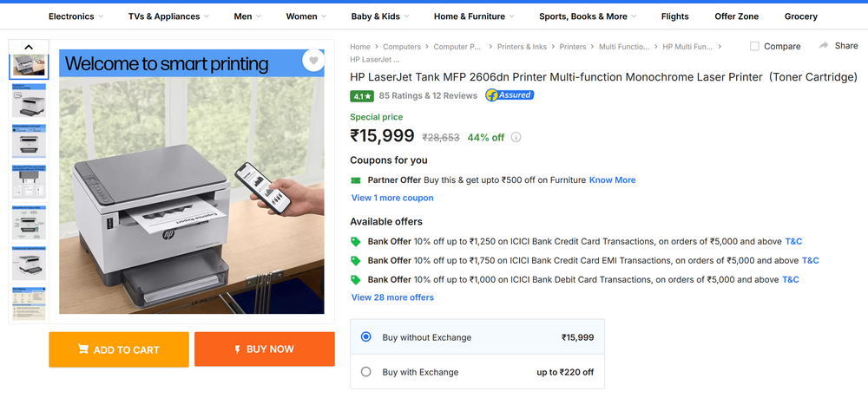Open T&C for ICICI Debit Card offer
Screen dimensions: 868x398
791,279
